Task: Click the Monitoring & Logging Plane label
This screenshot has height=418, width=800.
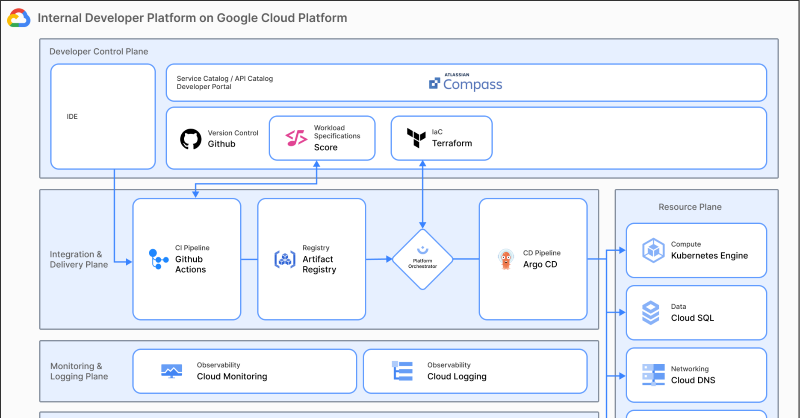Action: (x=79, y=371)
